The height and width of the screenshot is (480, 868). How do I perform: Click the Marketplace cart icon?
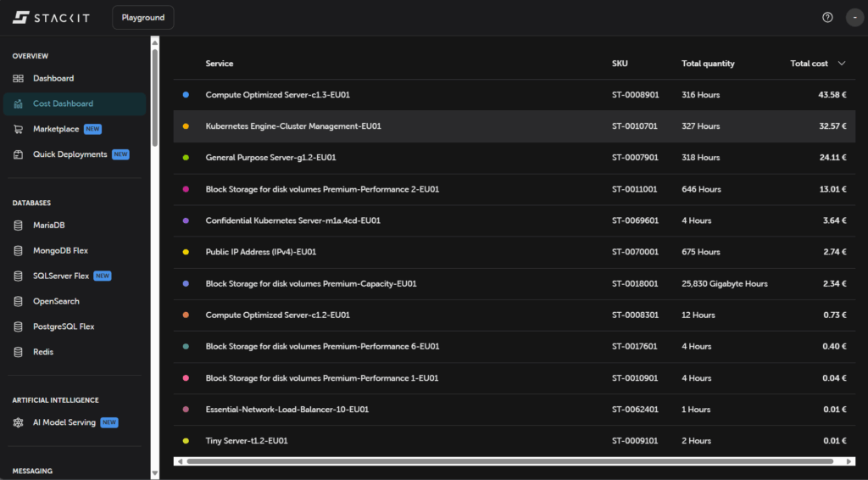point(18,129)
